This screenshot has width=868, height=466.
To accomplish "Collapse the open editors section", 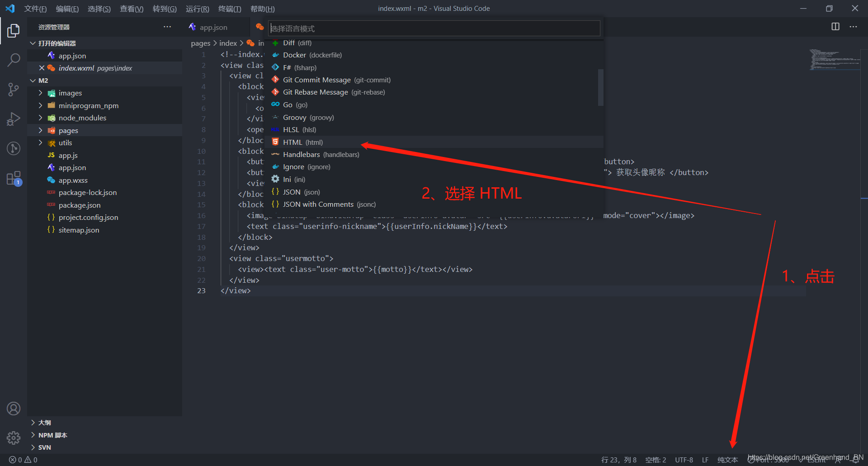I will (33, 43).
